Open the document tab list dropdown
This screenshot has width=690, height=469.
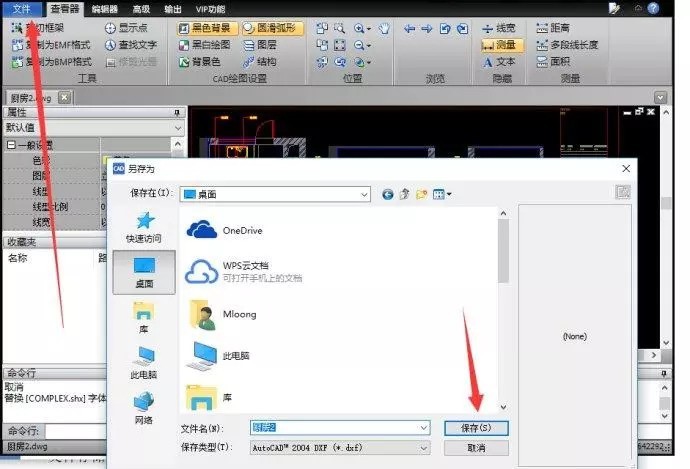tap(661, 97)
